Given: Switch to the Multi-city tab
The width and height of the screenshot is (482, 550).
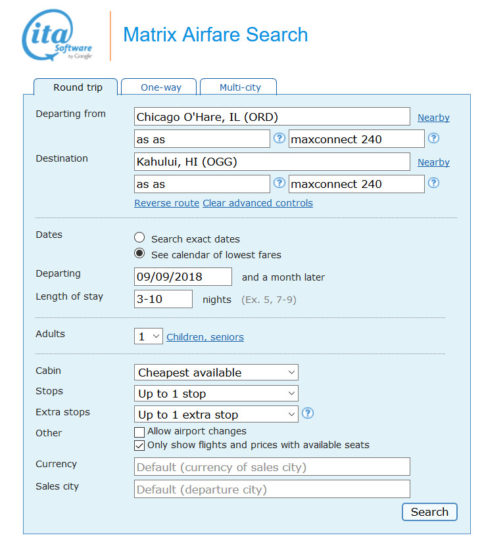Looking at the screenshot, I should point(239,87).
